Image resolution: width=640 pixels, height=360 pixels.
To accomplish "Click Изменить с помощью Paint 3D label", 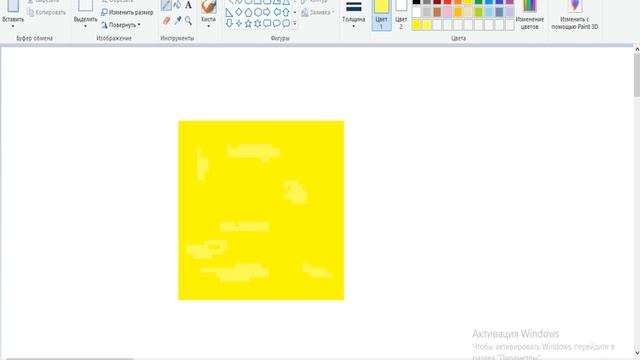I will coord(575,23).
